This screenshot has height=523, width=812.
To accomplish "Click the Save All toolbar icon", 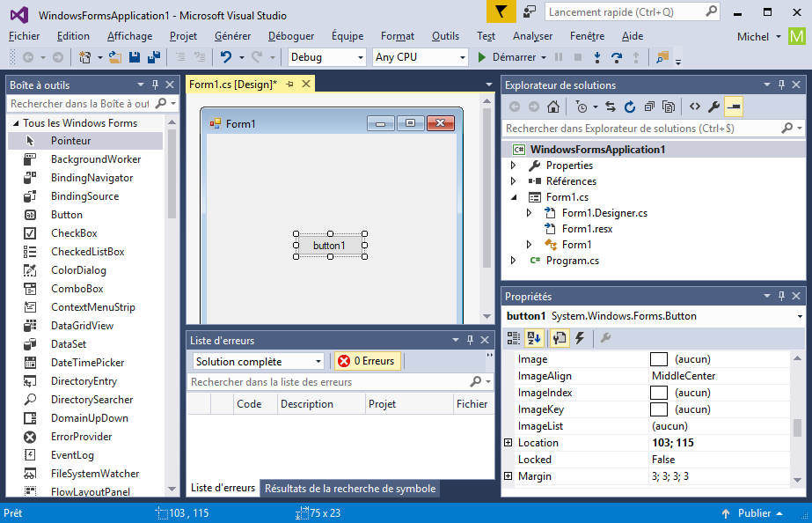I will pos(154,57).
